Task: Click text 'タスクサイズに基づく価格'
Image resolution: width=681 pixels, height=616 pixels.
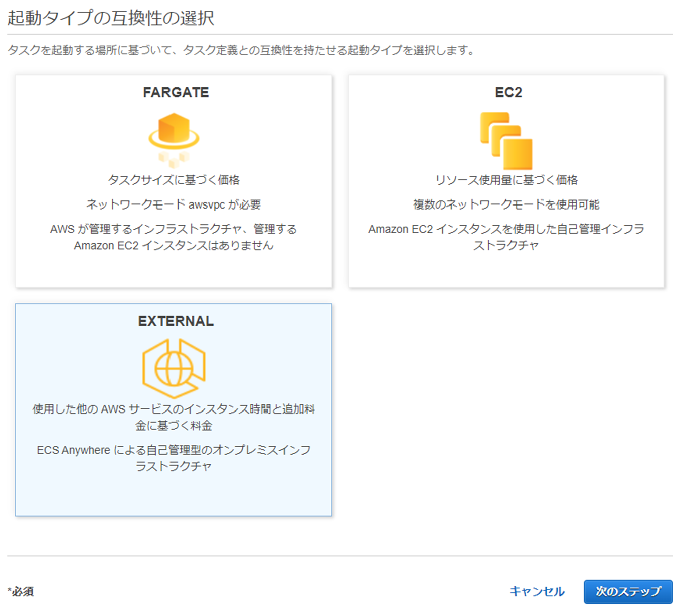Action: click(x=174, y=180)
